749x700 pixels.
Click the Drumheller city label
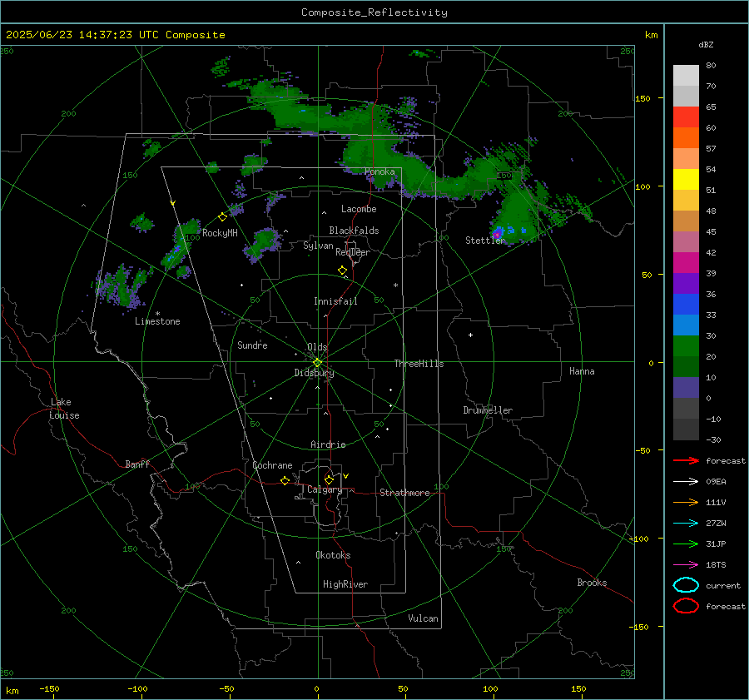coord(488,410)
